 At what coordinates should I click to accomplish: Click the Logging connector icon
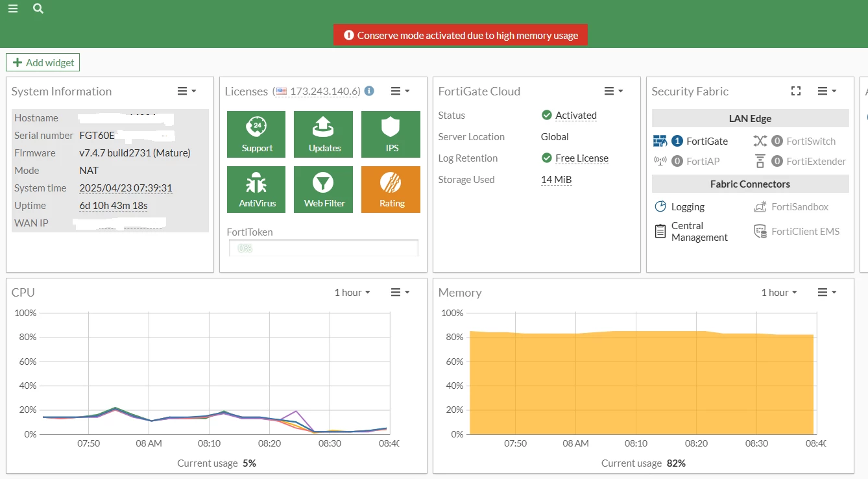pyautogui.click(x=660, y=206)
